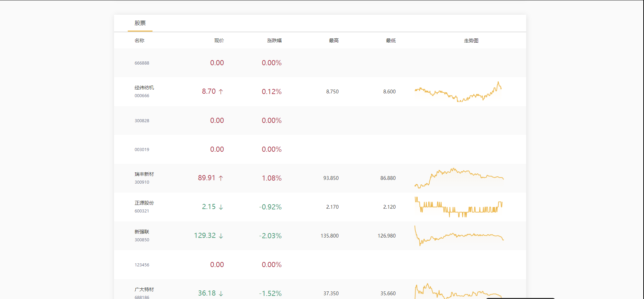The width and height of the screenshot is (644, 299).
Task: Select the 股票 tab
Action: click(x=140, y=23)
